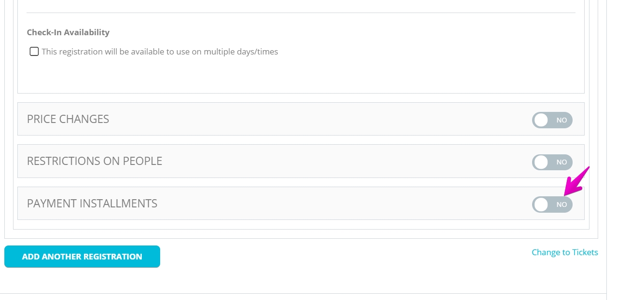
Task: Check the multiple days/times availability checkbox
Action: pyautogui.click(x=34, y=52)
